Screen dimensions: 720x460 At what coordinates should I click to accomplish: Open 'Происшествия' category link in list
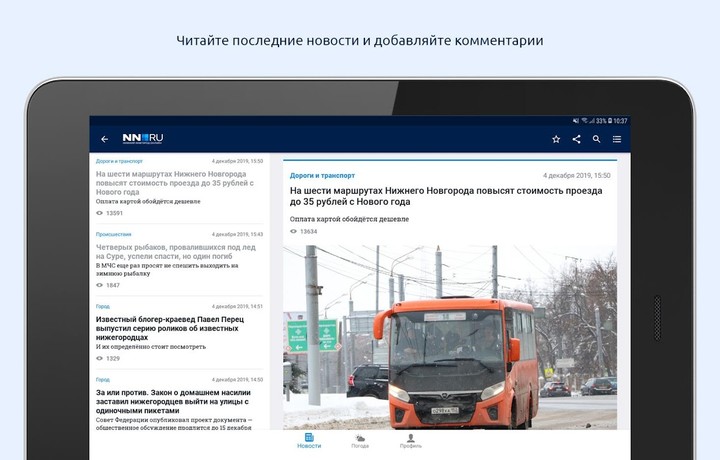pyautogui.click(x=113, y=234)
